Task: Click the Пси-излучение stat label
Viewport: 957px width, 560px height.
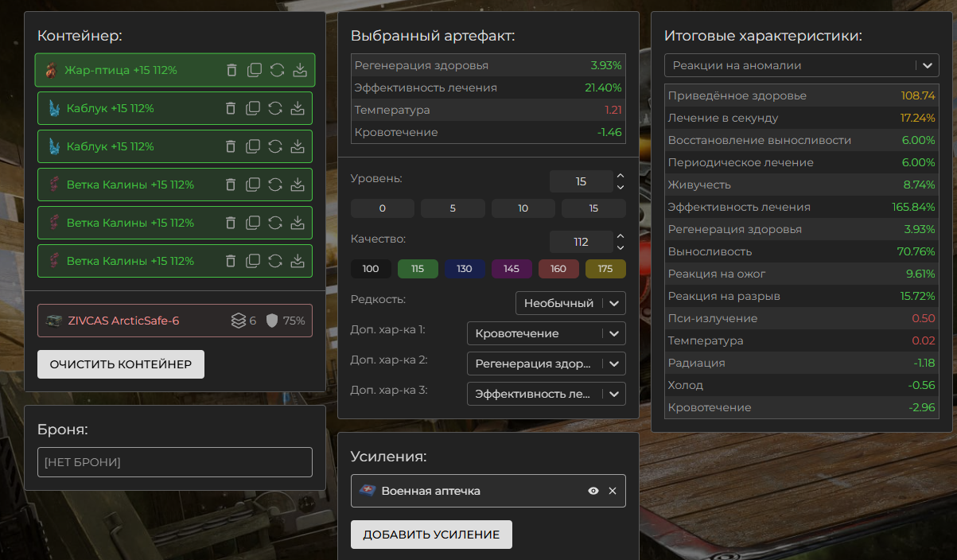Action: (713, 318)
